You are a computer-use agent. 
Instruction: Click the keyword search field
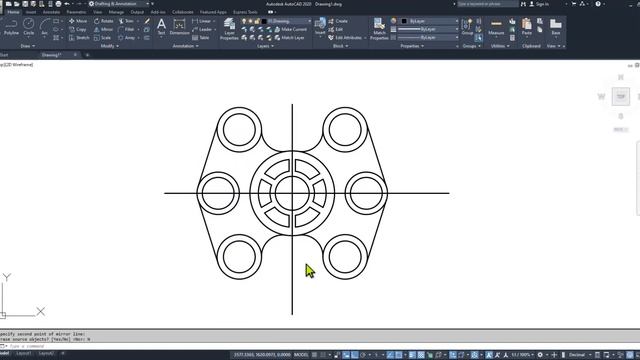(x=487, y=4)
